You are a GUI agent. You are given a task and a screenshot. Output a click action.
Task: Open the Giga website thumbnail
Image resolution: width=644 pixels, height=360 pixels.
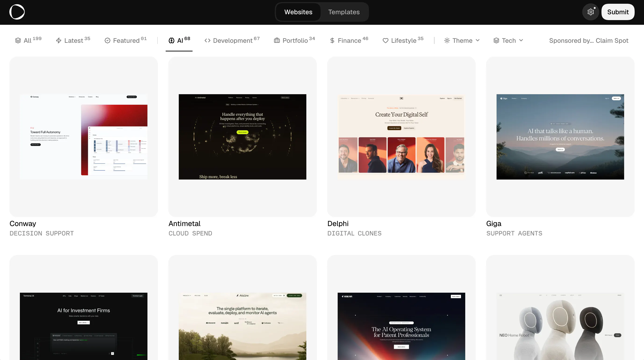560,137
